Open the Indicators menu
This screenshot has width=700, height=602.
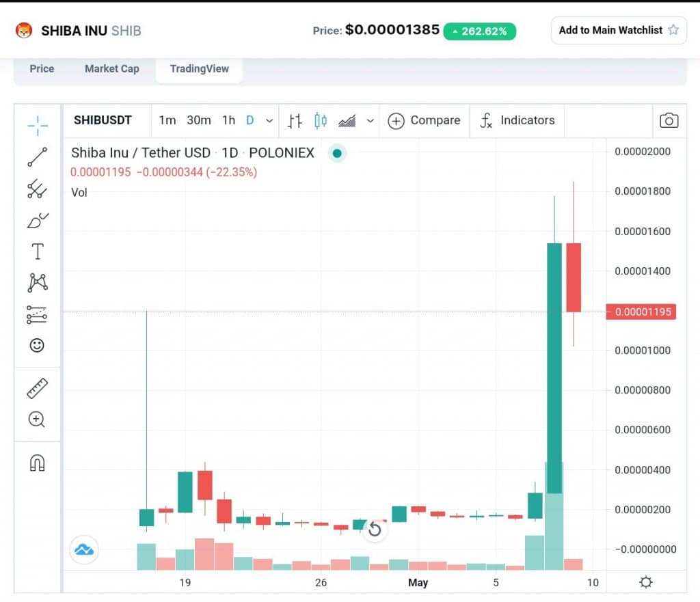(517, 120)
